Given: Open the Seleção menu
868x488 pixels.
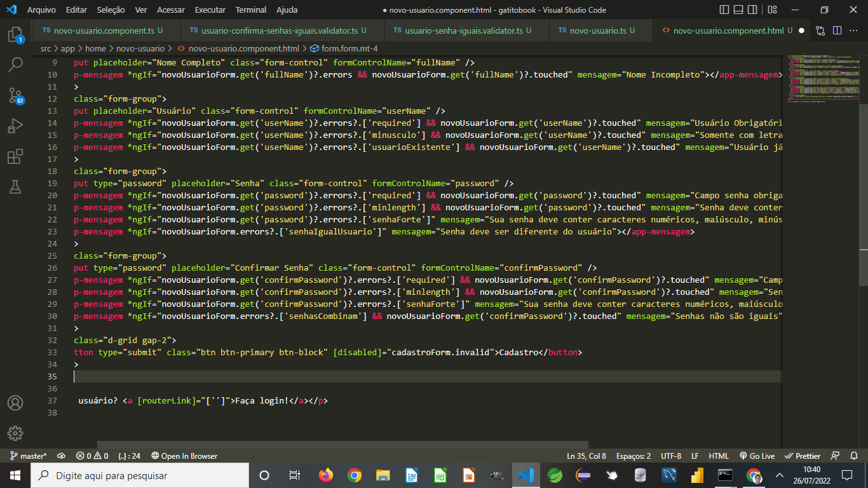Looking at the screenshot, I should tap(111, 10).
